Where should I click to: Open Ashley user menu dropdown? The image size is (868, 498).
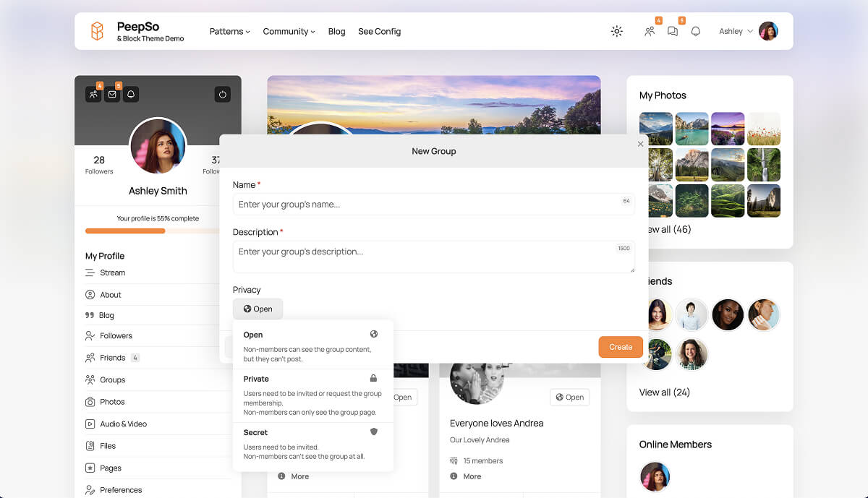pos(736,31)
